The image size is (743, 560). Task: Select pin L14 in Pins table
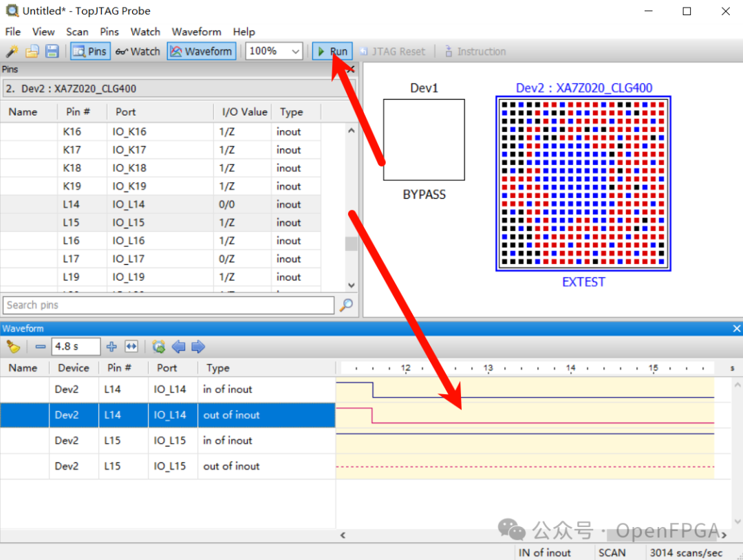160,204
